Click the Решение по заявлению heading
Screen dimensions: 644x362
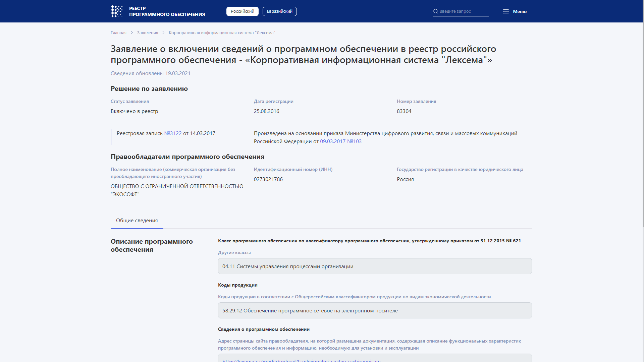click(149, 89)
